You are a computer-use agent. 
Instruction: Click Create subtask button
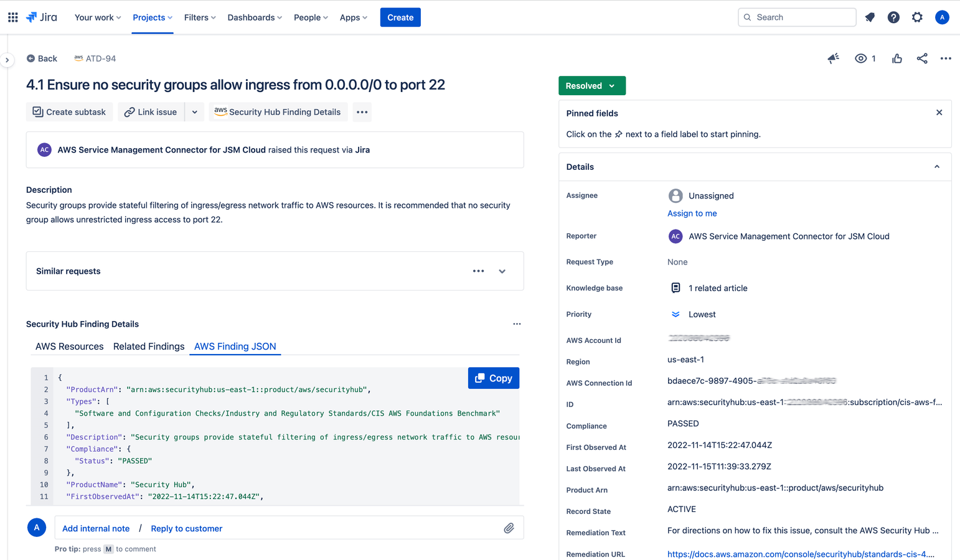[x=69, y=112]
